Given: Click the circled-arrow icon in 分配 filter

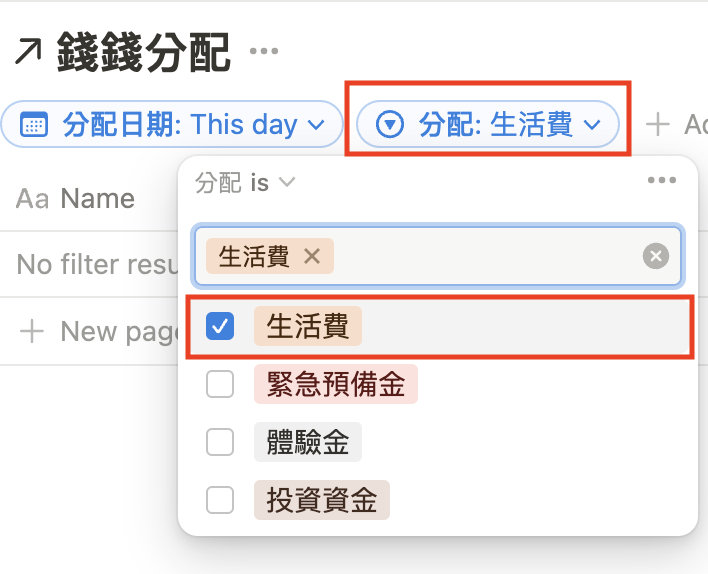Looking at the screenshot, I should point(389,125).
